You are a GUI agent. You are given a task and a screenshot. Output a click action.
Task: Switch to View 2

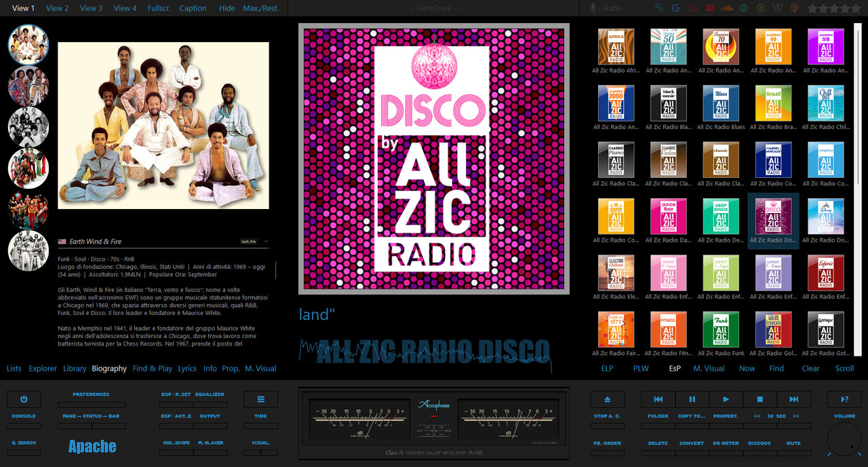point(58,8)
